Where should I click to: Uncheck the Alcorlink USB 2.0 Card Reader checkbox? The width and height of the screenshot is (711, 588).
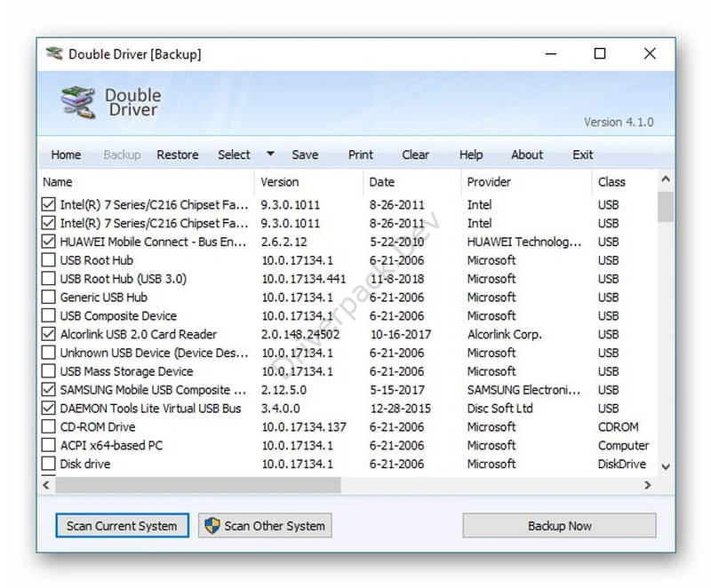tap(49, 334)
